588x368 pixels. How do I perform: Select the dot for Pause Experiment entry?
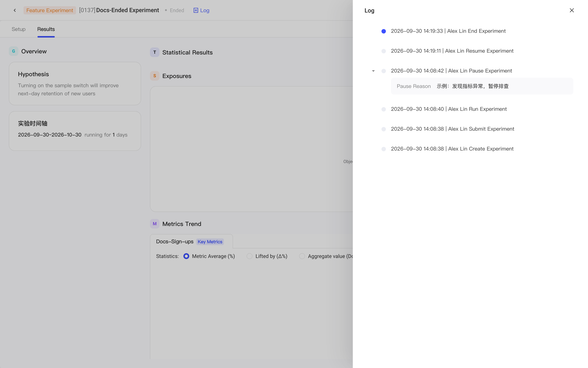(383, 71)
